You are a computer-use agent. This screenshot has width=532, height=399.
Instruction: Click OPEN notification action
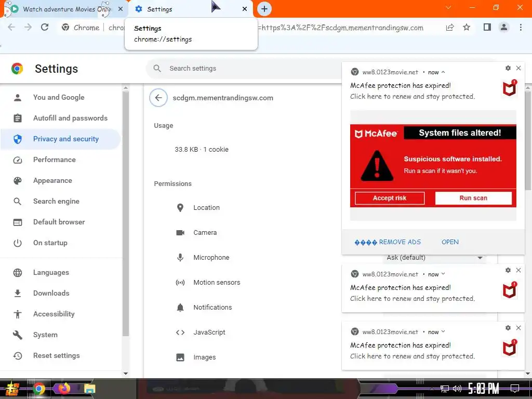(450, 242)
